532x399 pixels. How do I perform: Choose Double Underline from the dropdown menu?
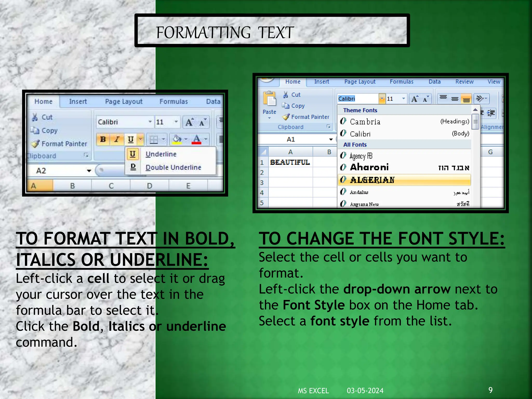(170, 167)
